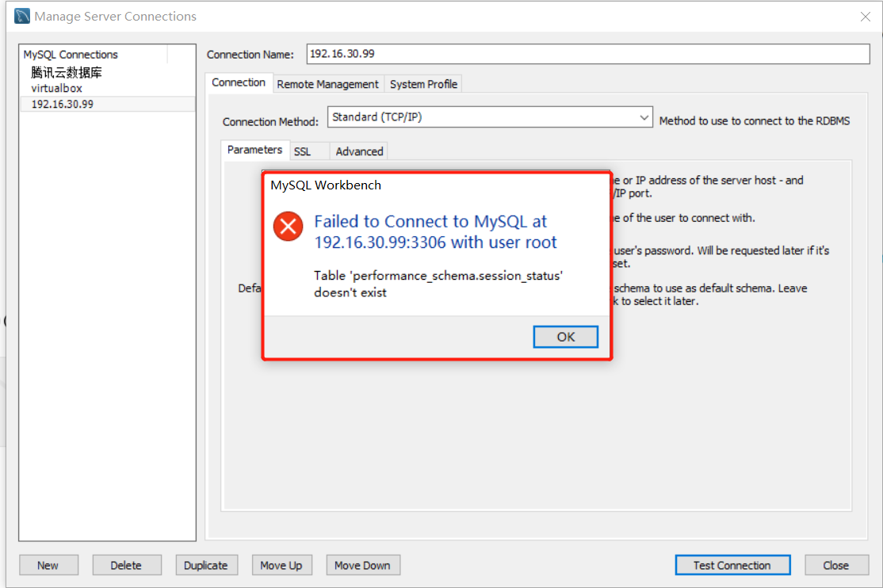The height and width of the screenshot is (588, 883).
Task: Click the Delete connection button
Action: [x=127, y=565]
